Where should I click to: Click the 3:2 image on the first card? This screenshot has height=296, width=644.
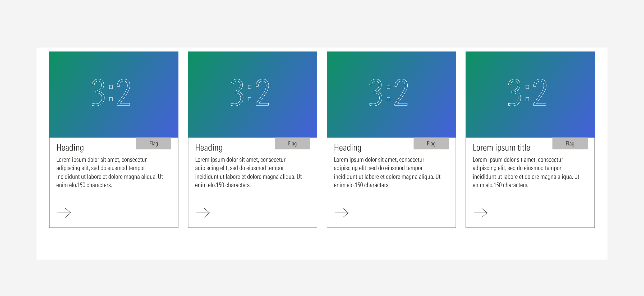pyautogui.click(x=113, y=95)
